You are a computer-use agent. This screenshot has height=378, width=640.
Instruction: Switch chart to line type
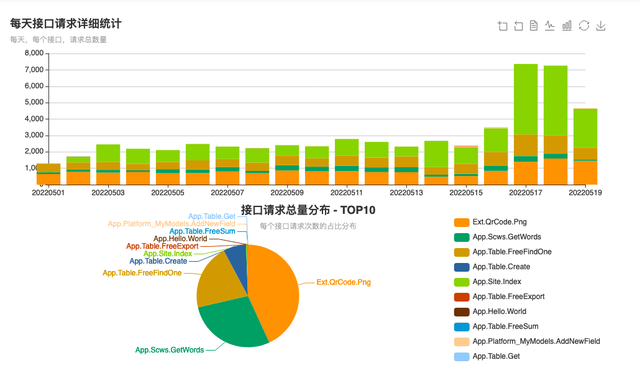(x=550, y=26)
